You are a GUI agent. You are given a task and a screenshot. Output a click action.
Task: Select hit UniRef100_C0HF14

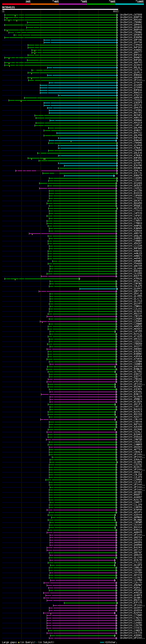[x=131, y=125]
